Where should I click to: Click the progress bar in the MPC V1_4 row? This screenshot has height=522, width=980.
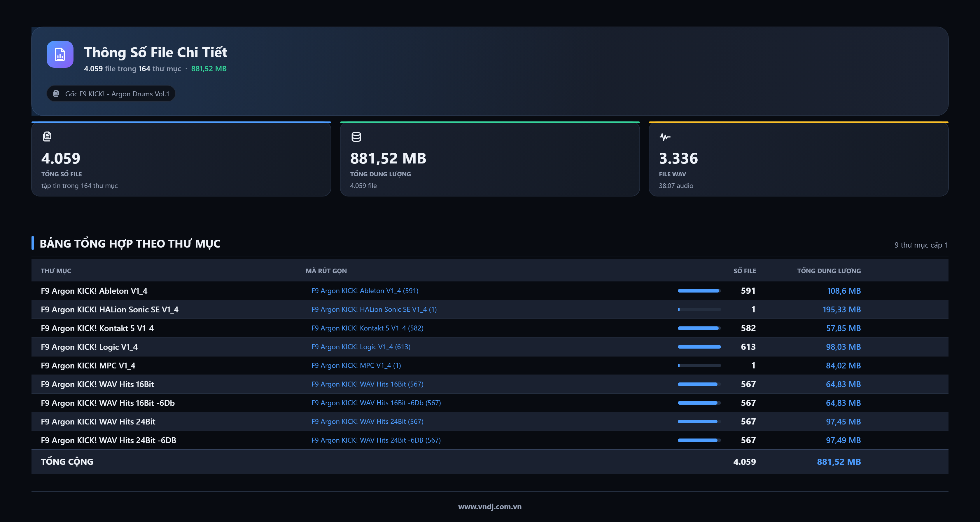699,365
